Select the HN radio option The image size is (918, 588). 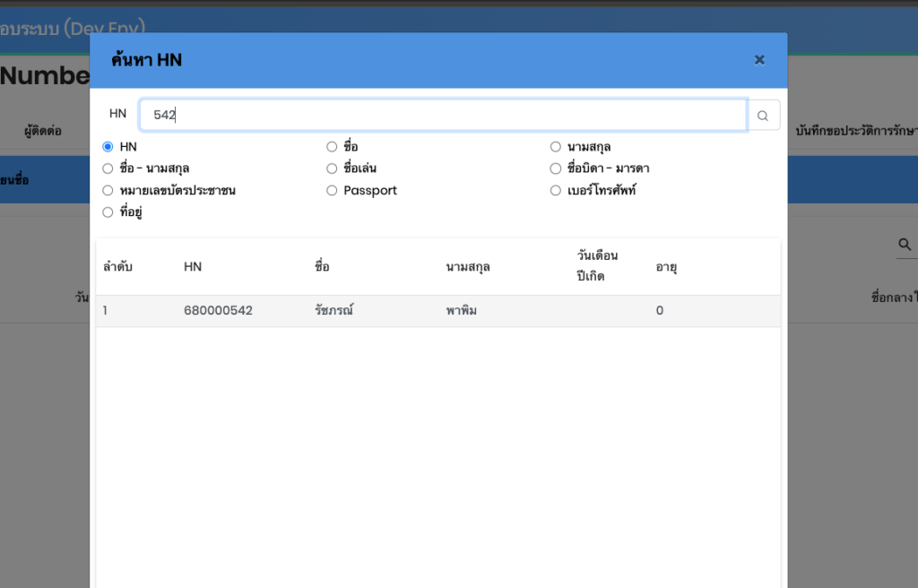point(108,146)
